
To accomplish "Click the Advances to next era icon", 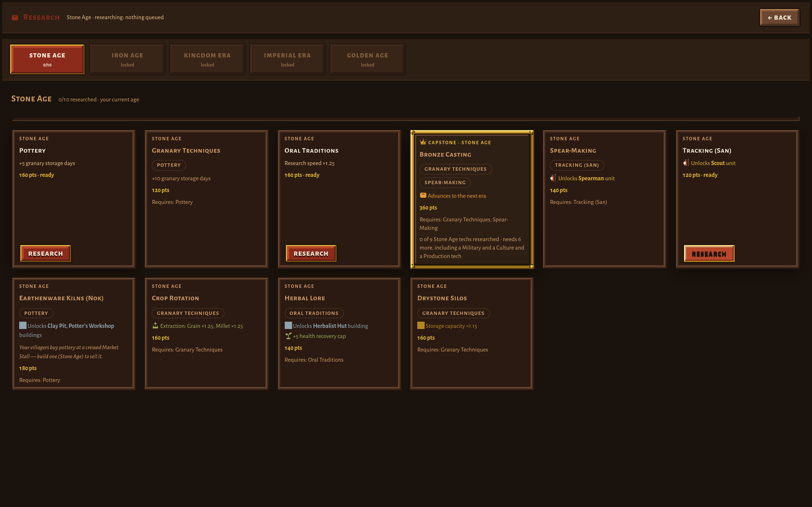I will point(423,195).
